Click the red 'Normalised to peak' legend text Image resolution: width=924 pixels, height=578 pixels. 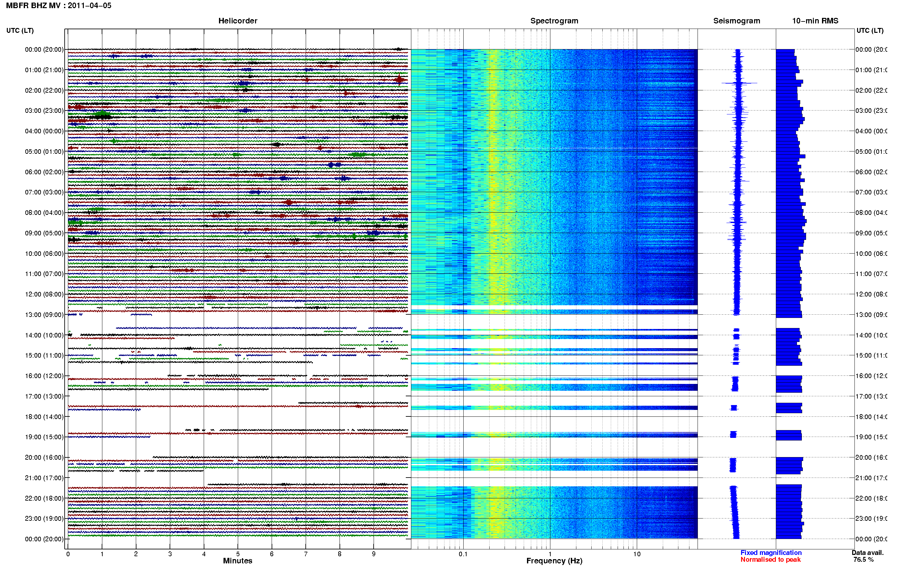pos(770,560)
